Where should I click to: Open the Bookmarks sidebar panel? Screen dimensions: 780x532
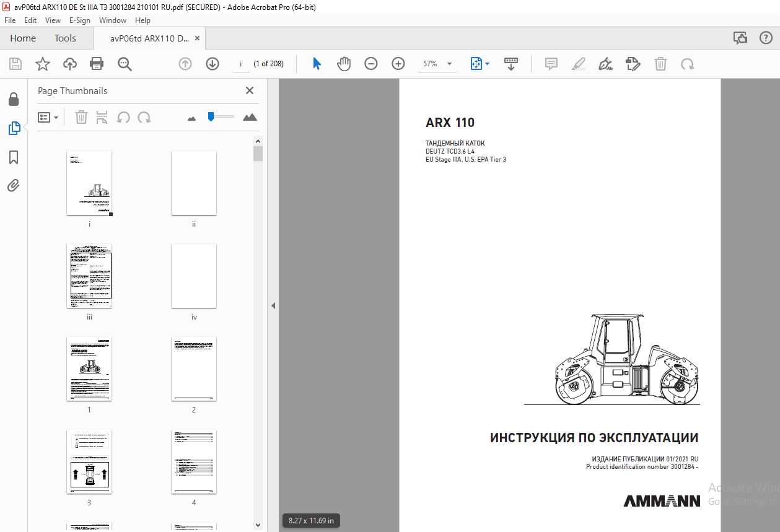14,157
